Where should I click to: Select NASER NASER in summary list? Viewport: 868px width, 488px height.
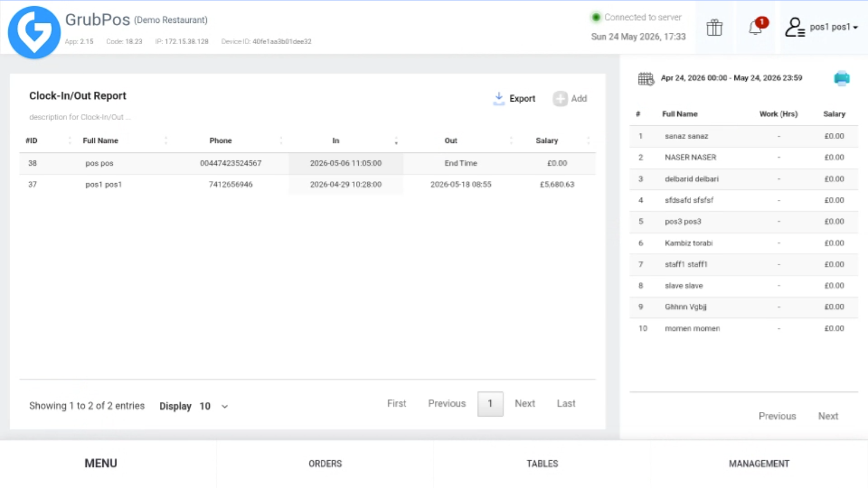click(x=744, y=157)
